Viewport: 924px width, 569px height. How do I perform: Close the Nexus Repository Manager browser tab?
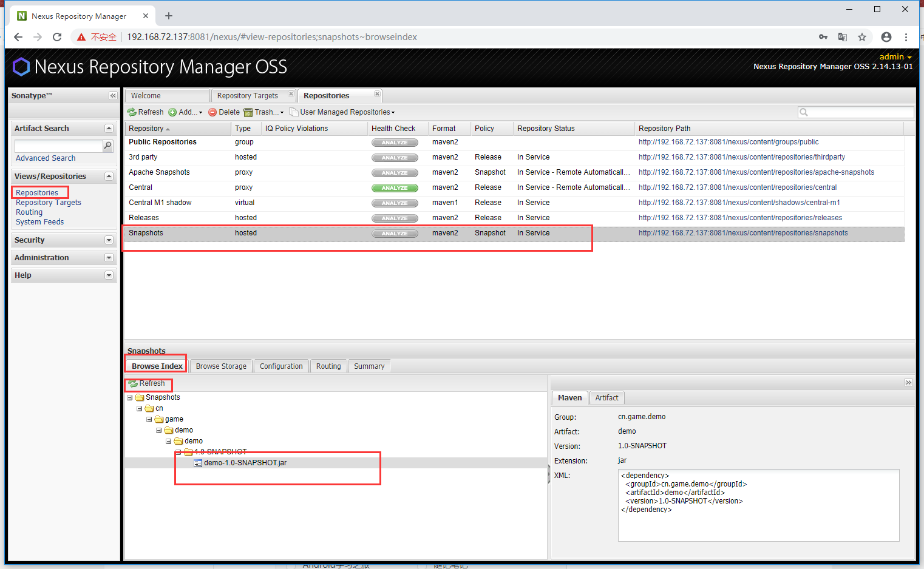(x=146, y=16)
